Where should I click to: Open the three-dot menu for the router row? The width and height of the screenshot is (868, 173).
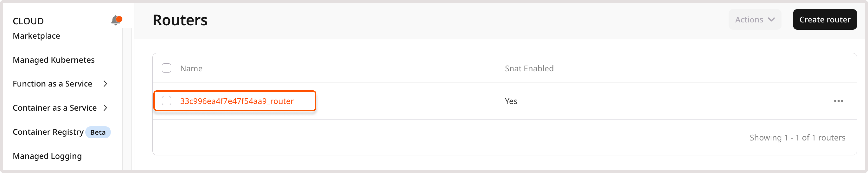[x=838, y=101]
